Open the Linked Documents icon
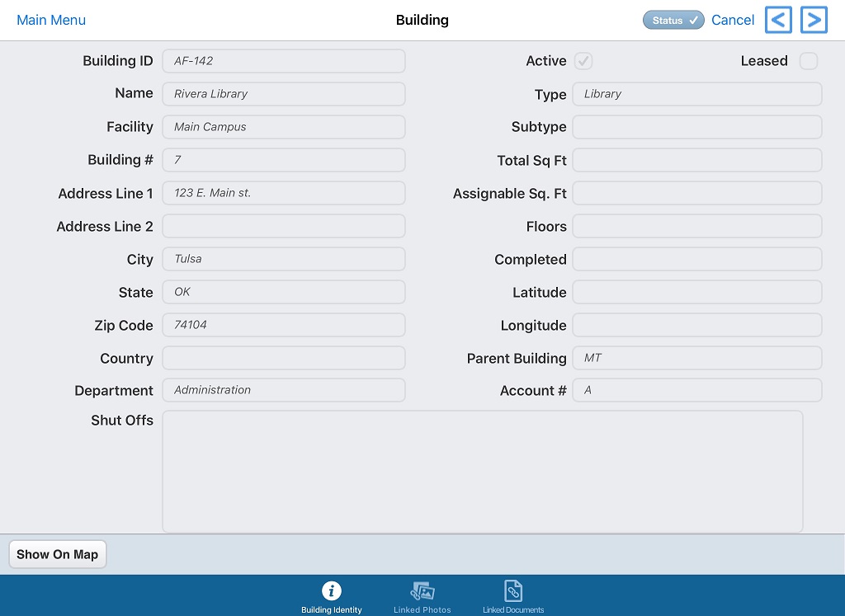This screenshot has width=845, height=616. 513,590
